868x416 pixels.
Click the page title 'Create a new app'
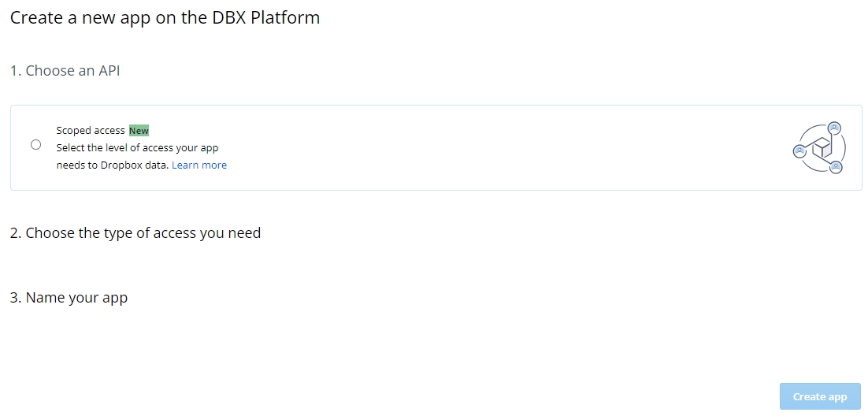[x=79, y=18]
